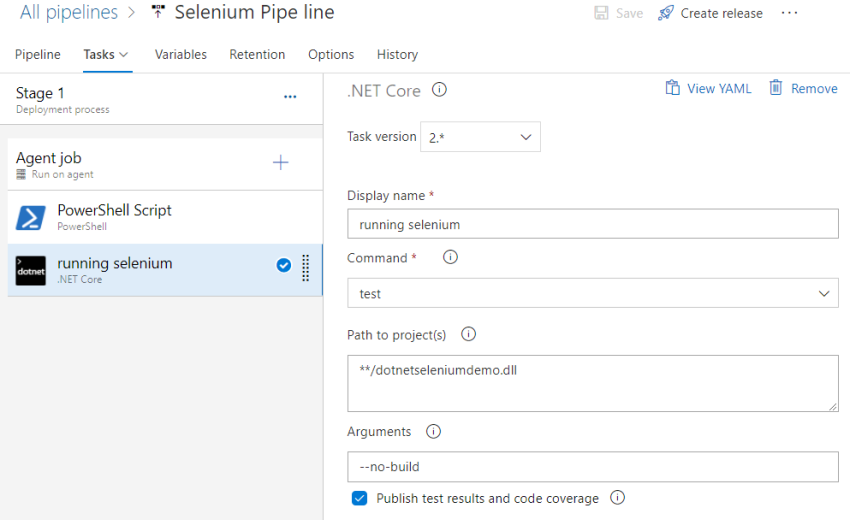Open Stage 1 more options ellipsis
This screenshot has width=850, height=520.
(x=290, y=97)
